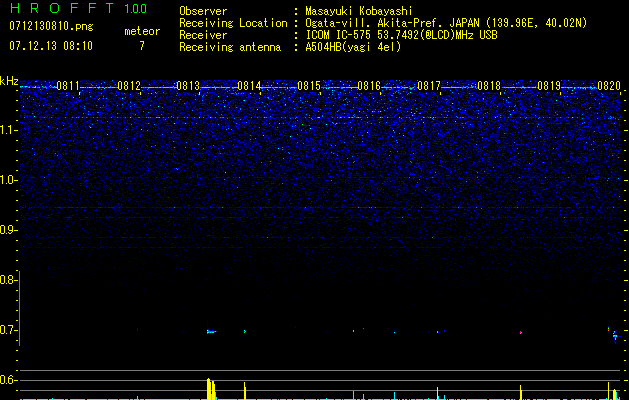Click the Receiver field label
Viewport: 629px width, 400px height.
[203, 35]
